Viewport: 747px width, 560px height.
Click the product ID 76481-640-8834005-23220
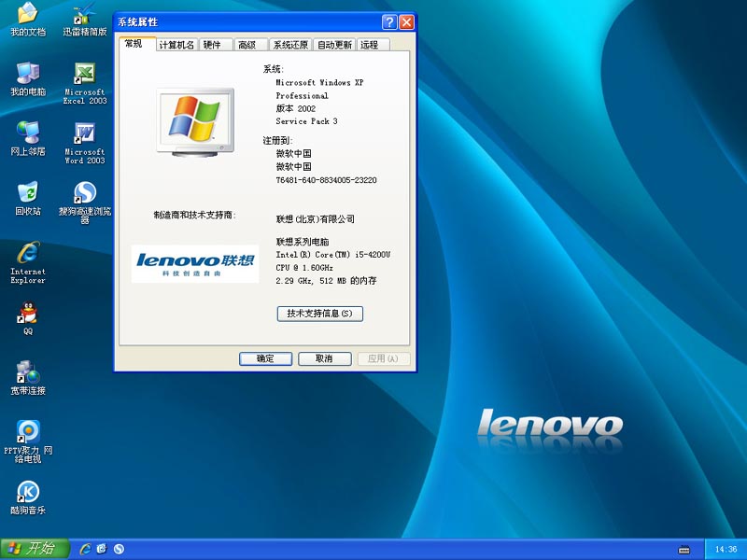(326, 180)
